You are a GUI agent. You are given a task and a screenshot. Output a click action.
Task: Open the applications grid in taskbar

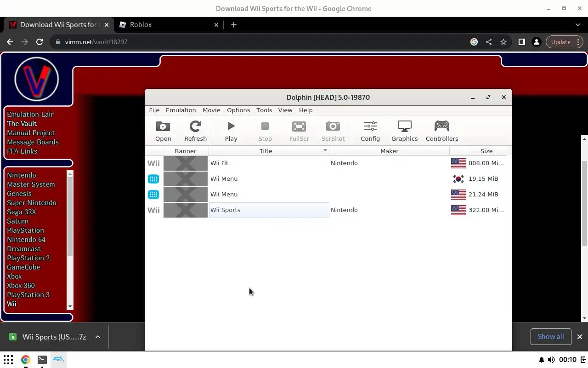point(8,360)
